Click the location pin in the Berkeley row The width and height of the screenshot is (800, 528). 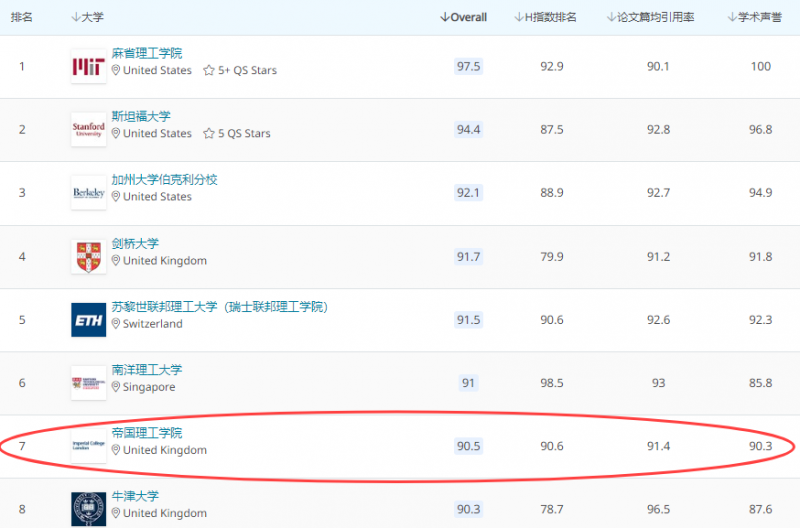click(x=116, y=197)
